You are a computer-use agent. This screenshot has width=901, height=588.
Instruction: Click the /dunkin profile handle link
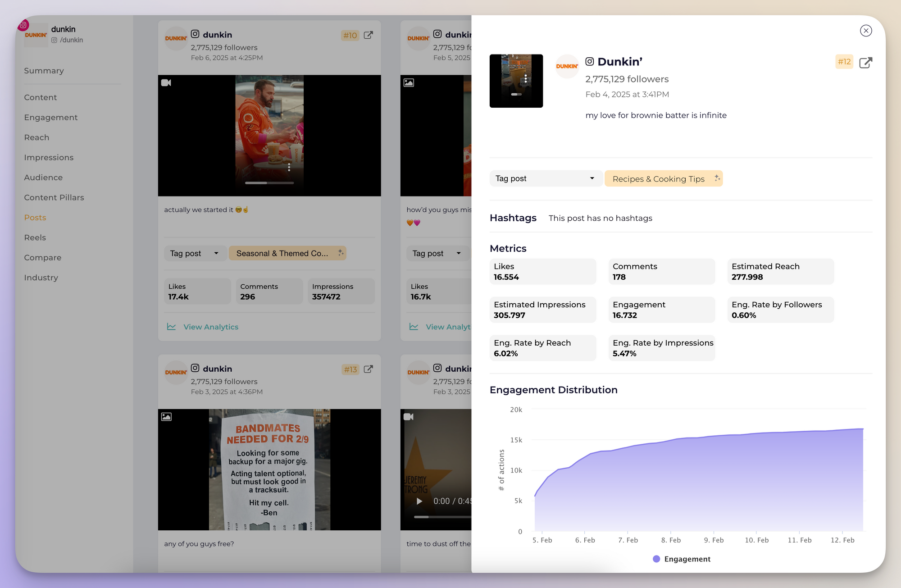click(x=71, y=40)
